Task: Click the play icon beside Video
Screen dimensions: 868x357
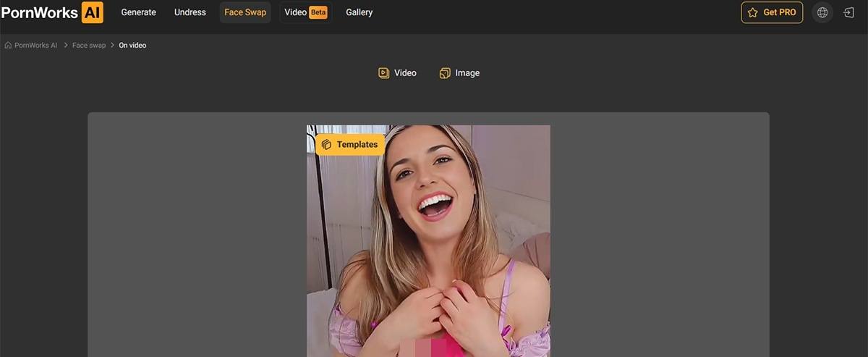Action: [384, 73]
